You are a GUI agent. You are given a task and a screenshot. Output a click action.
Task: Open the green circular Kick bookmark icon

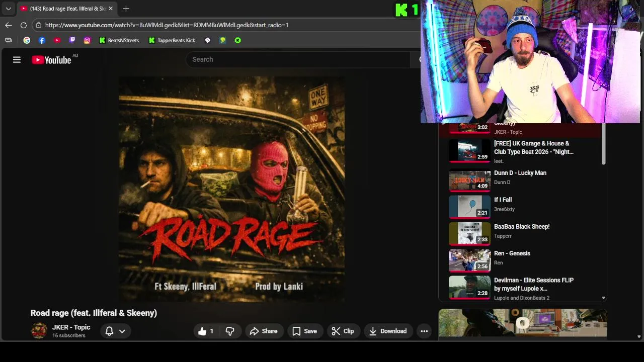(237, 40)
